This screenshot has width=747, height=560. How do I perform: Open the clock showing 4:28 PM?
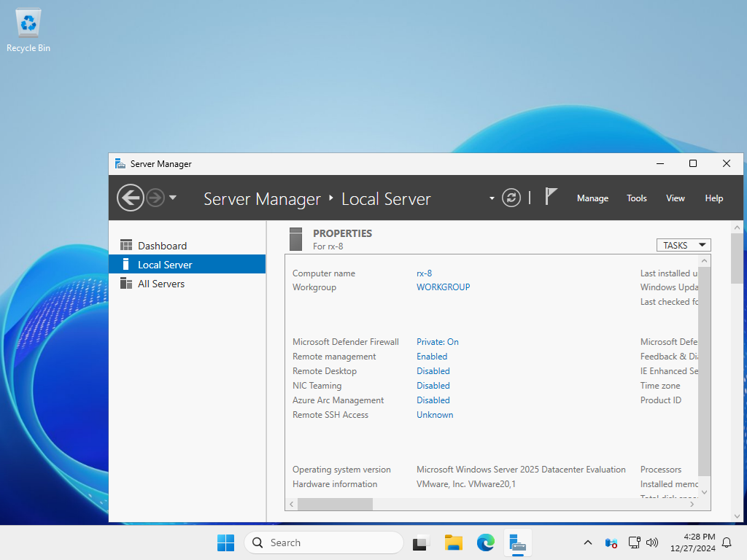coord(693,542)
